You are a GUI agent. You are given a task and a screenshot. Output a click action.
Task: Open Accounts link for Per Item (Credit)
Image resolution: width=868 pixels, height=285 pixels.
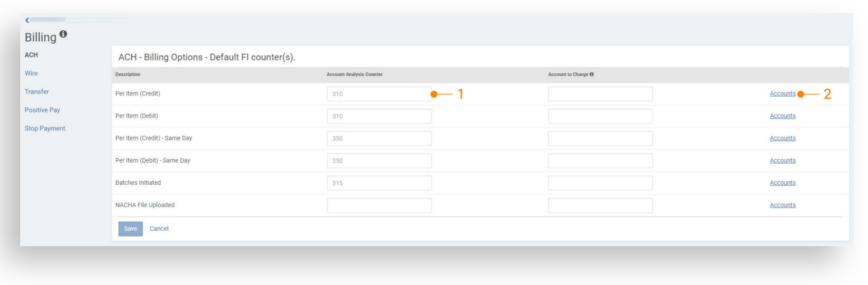tap(782, 94)
